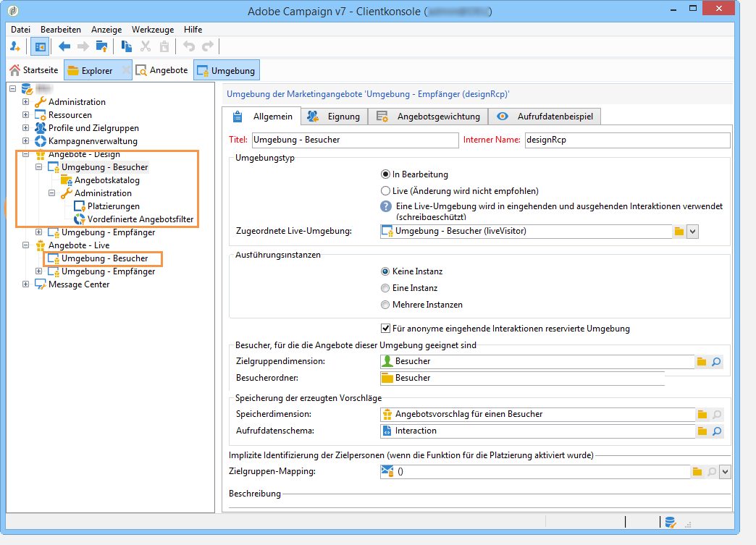Go to the Startseite tab

tap(34, 70)
